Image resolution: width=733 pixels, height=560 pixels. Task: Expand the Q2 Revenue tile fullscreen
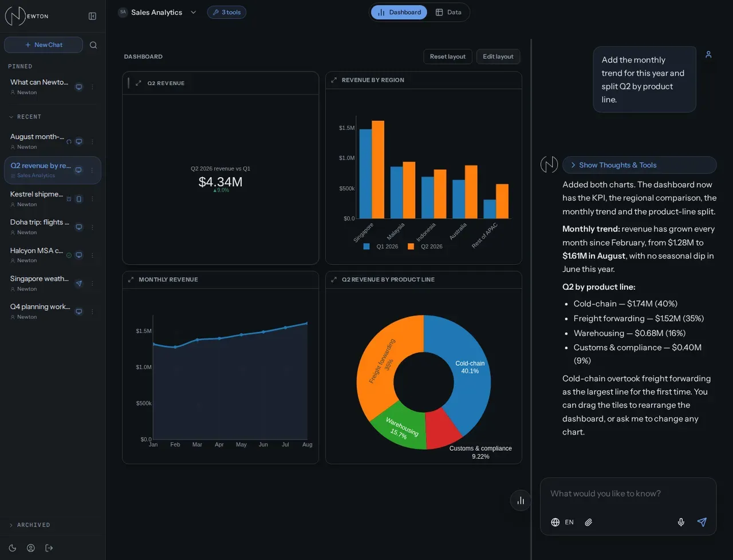(138, 83)
